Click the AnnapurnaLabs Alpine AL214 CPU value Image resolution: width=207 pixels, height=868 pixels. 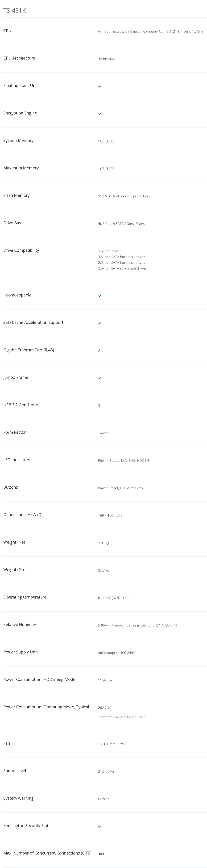click(150, 31)
